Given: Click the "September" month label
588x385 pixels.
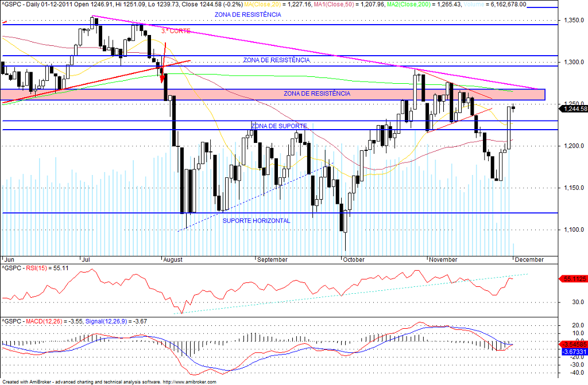Looking at the screenshot, I should pos(272,259).
